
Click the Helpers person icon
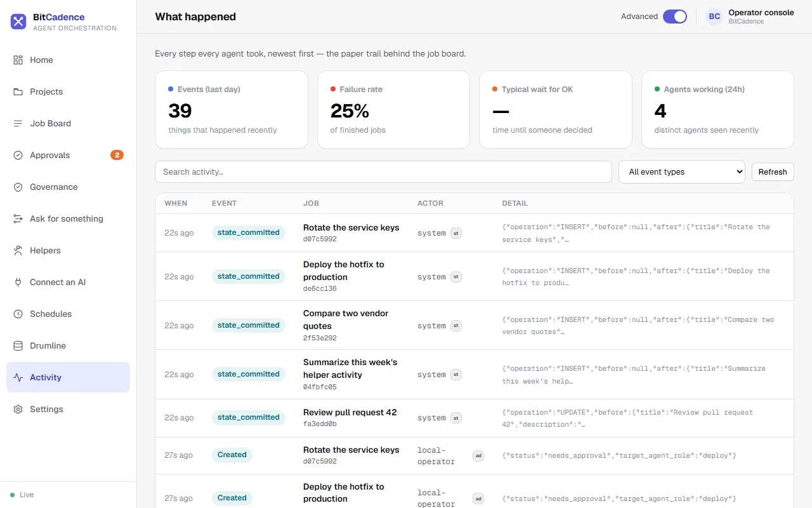[18, 250]
